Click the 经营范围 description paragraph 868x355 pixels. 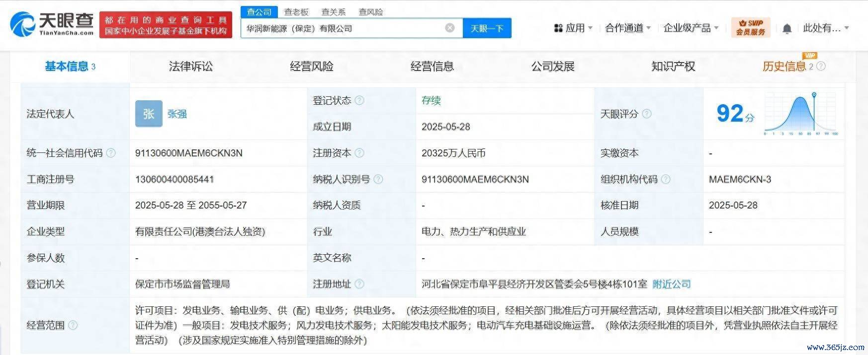(x=486, y=325)
